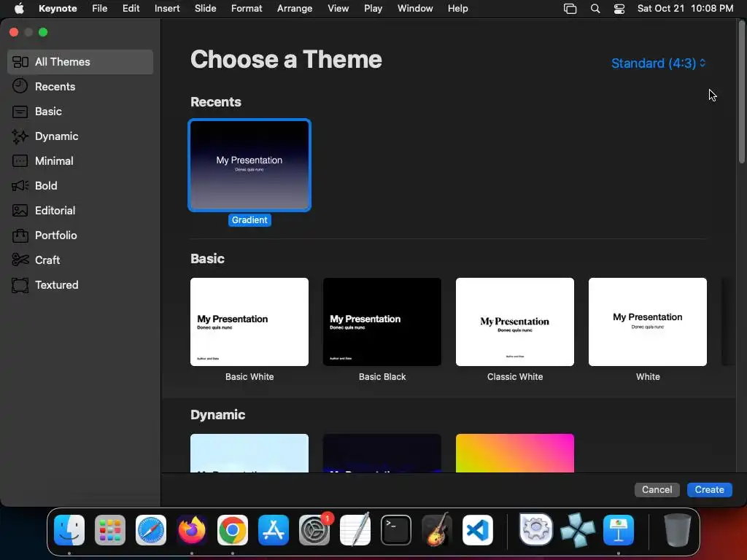Open Finder from the Dock

(69, 530)
